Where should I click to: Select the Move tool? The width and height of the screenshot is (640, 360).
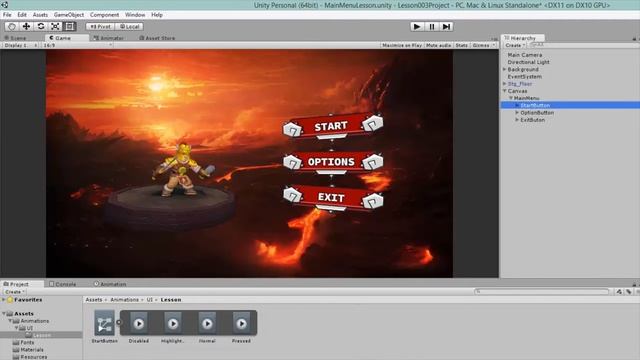[x=26, y=27]
